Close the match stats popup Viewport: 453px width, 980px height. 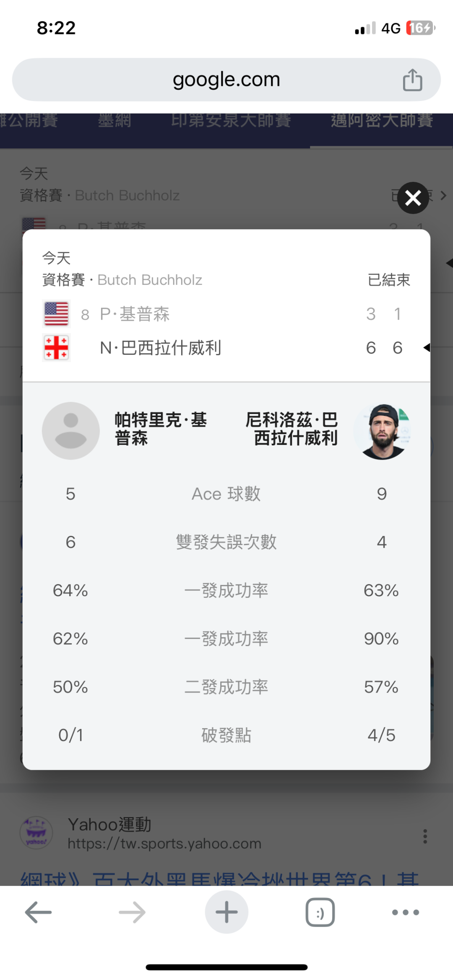pyautogui.click(x=413, y=198)
